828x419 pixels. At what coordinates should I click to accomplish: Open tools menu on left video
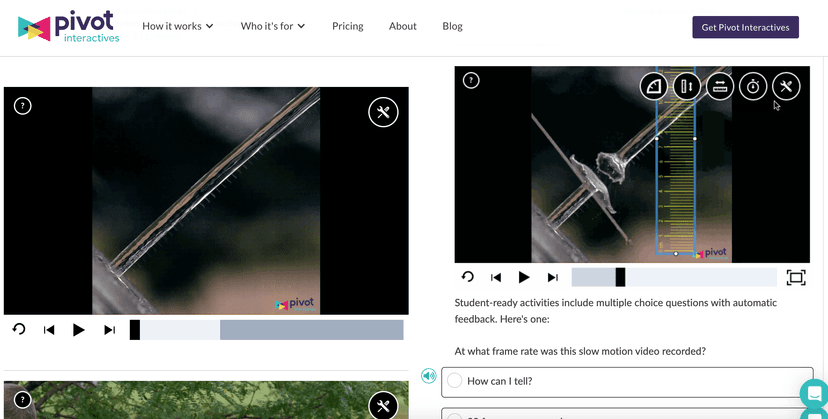point(383,112)
